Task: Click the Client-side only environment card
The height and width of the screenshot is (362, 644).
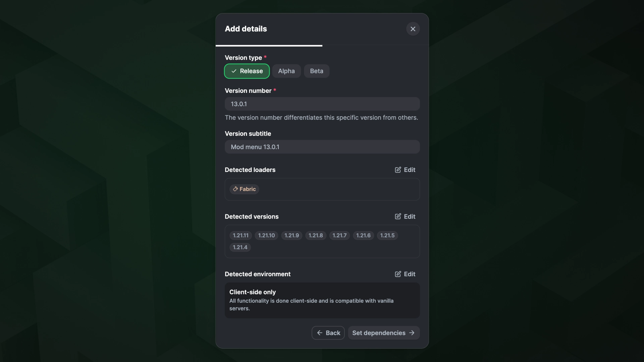Action: (x=322, y=300)
